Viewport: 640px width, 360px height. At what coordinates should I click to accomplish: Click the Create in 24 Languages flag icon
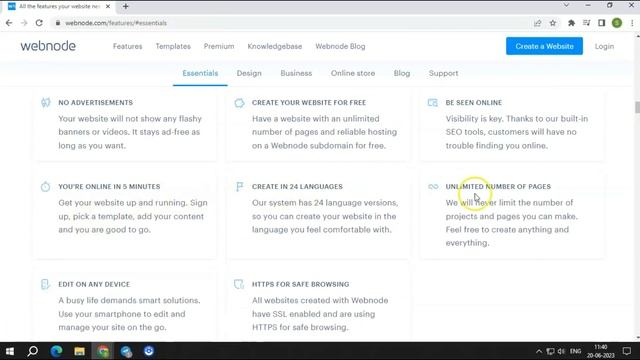[239, 187]
